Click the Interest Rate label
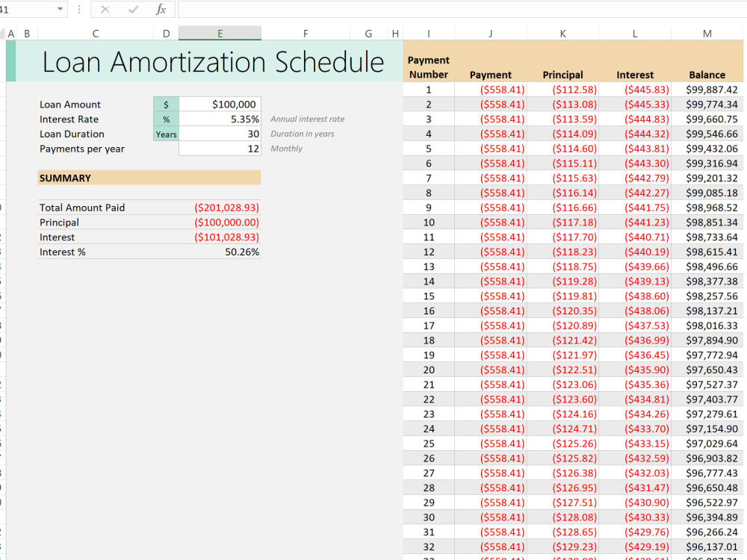 69,119
